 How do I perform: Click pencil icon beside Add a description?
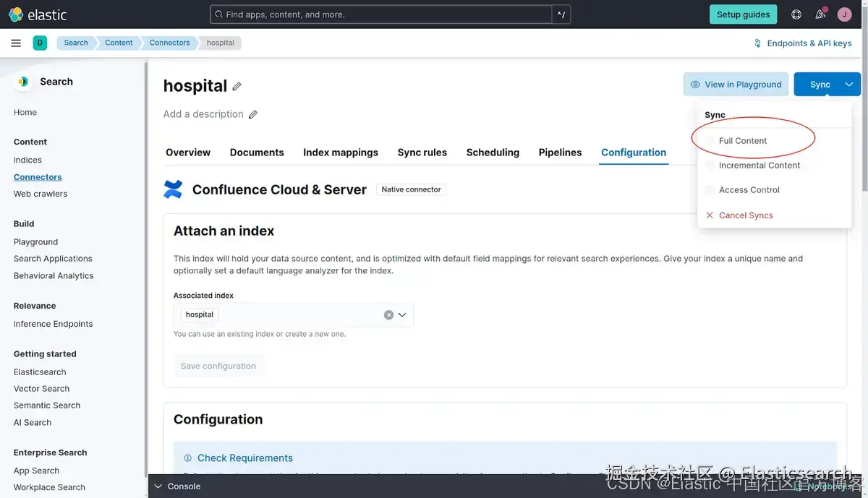point(253,114)
